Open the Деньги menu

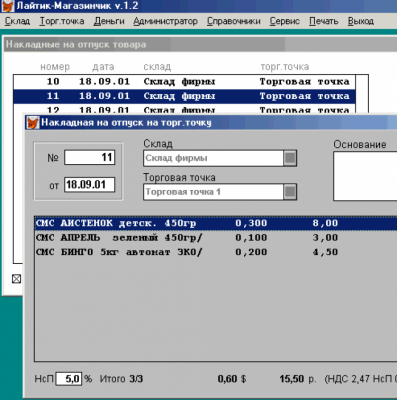coord(109,21)
